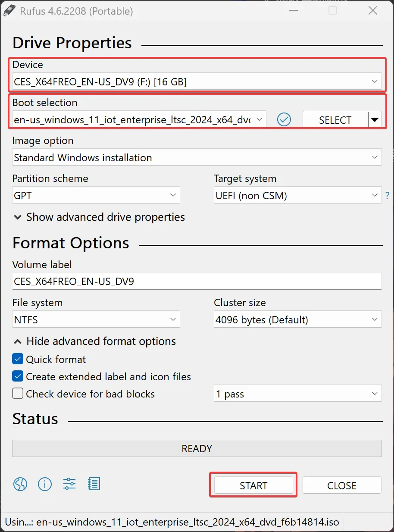Open the bad blocks pass count dropdown
The height and width of the screenshot is (532, 394).
coord(374,394)
